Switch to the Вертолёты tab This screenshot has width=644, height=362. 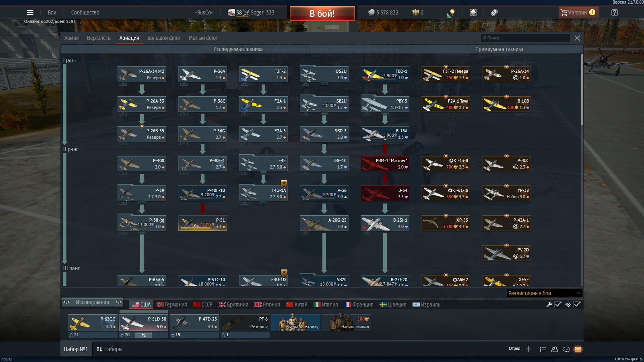click(x=99, y=38)
